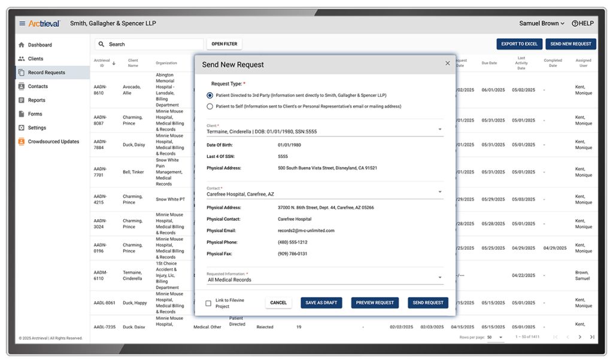Click the search magnifier icon

pyautogui.click(x=101, y=44)
